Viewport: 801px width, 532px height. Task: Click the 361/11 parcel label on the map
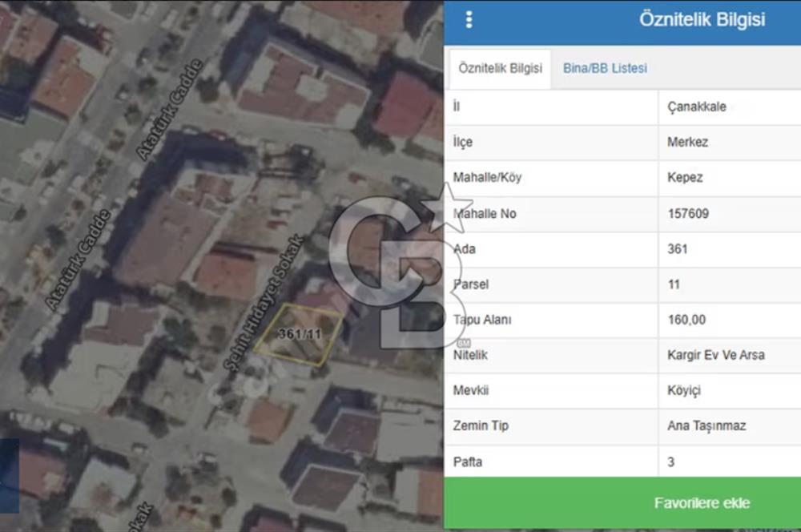point(300,334)
